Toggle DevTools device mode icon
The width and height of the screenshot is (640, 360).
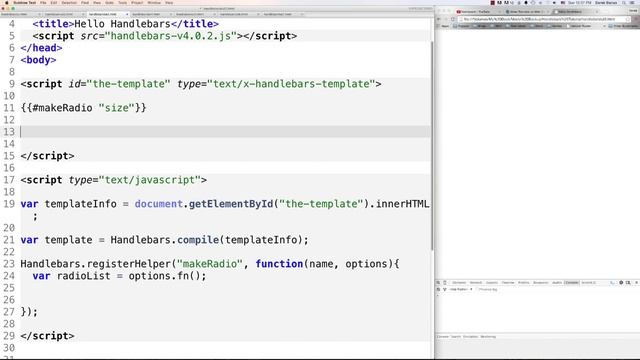click(445, 282)
